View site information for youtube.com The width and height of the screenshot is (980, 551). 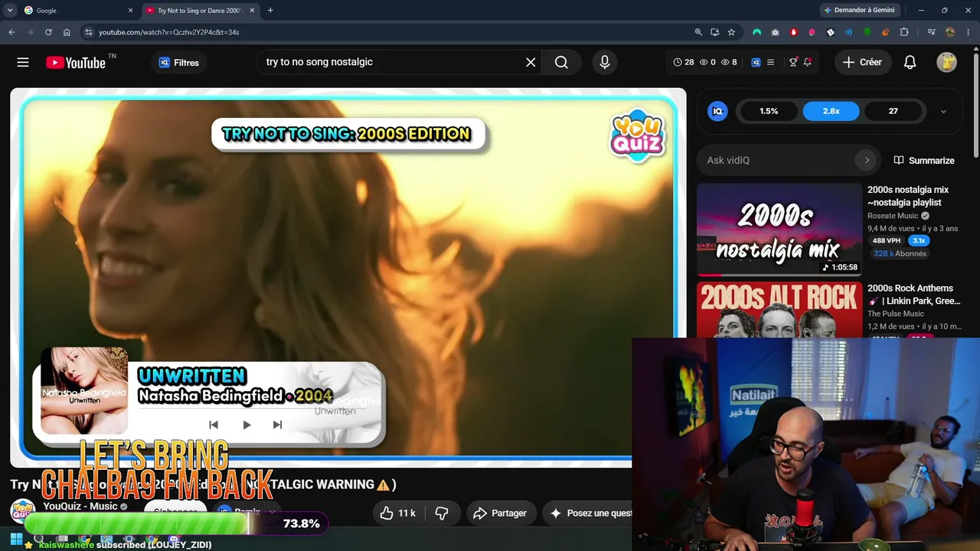tap(88, 32)
